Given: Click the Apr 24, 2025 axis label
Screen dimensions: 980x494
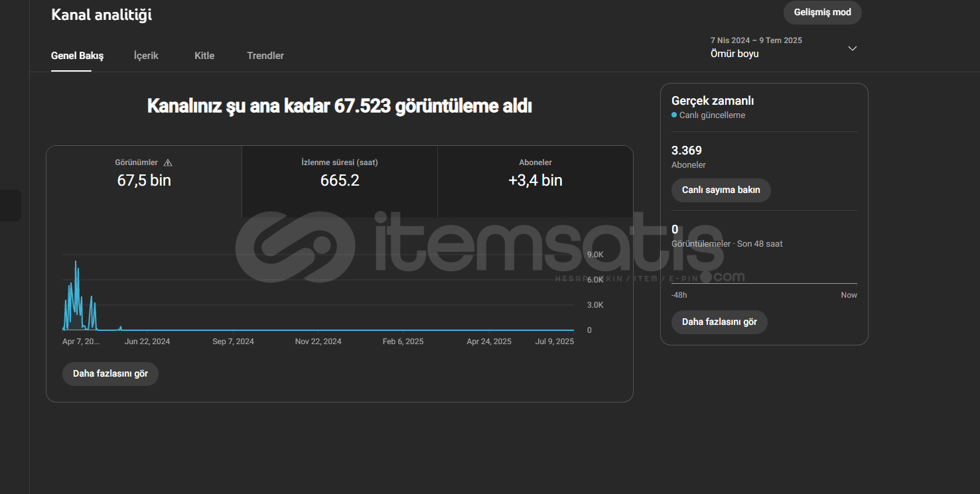Looking at the screenshot, I should (x=489, y=341).
